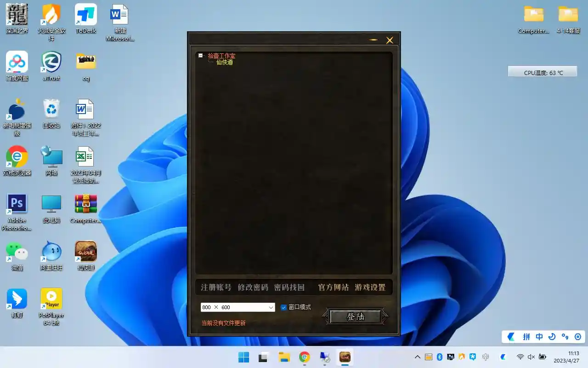Click the input method logo on IME bar
Image resolution: width=588 pixels, height=368 pixels.
click(x=511, y=337)
